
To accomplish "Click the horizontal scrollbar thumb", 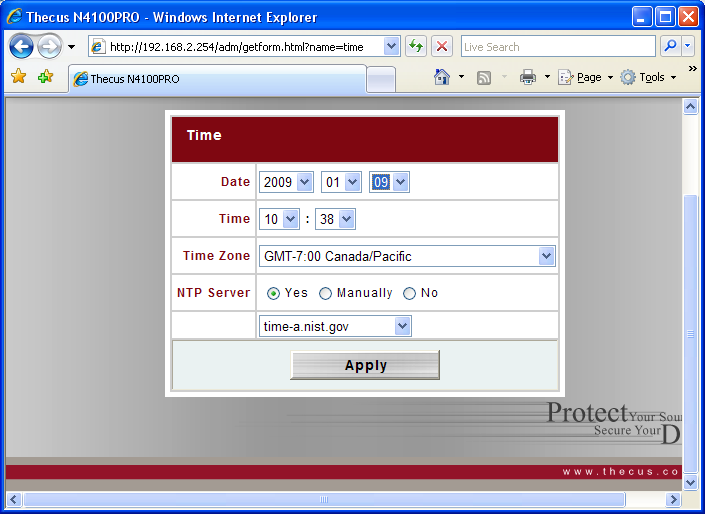I will (x=323, y=499).
